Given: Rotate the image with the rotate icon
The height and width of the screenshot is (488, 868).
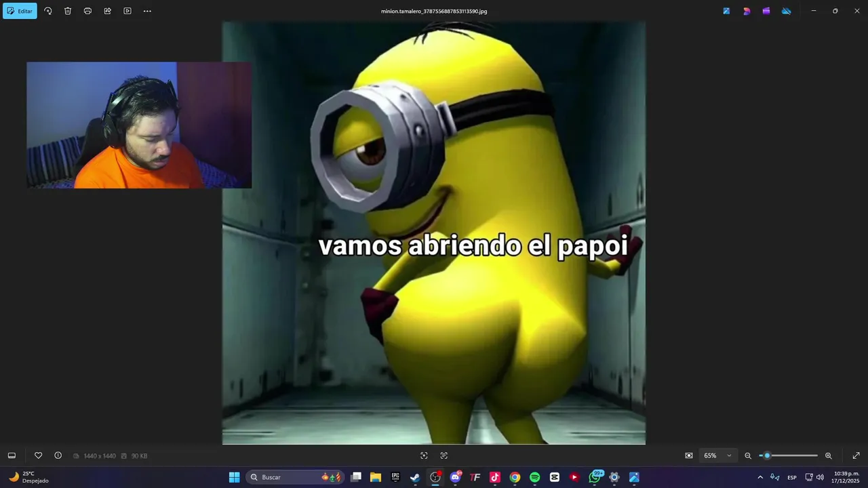Looking at the screenshot, I should point(48,11).
